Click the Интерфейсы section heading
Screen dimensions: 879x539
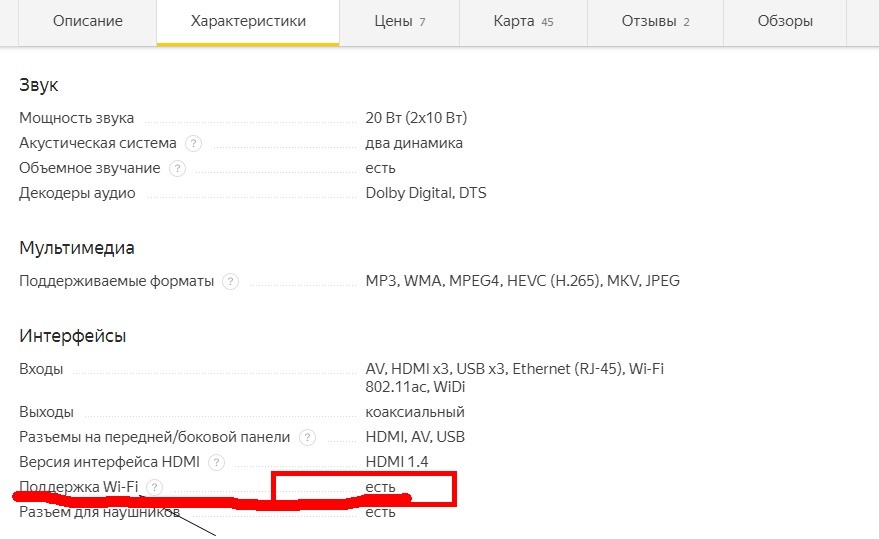[x=72, y=335]
